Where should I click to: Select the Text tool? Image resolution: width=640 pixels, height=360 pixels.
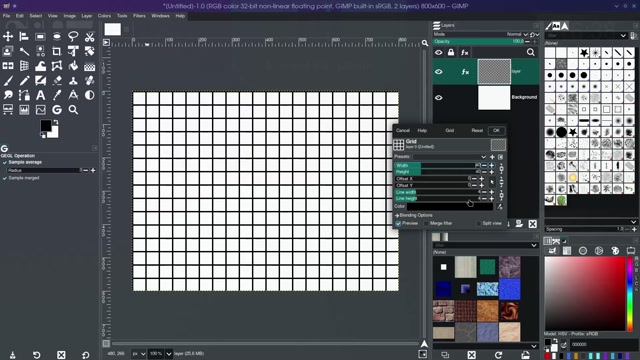point(40,95)
